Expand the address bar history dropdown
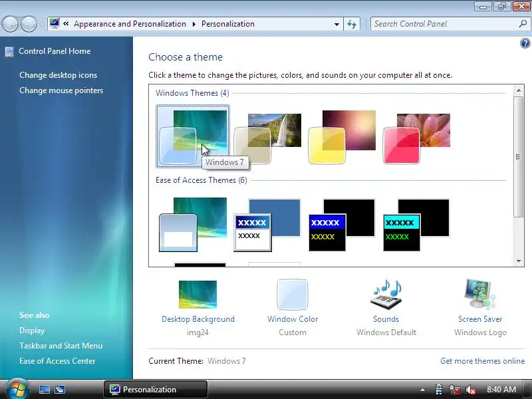532x399 pixels. (x=336, y=24)
